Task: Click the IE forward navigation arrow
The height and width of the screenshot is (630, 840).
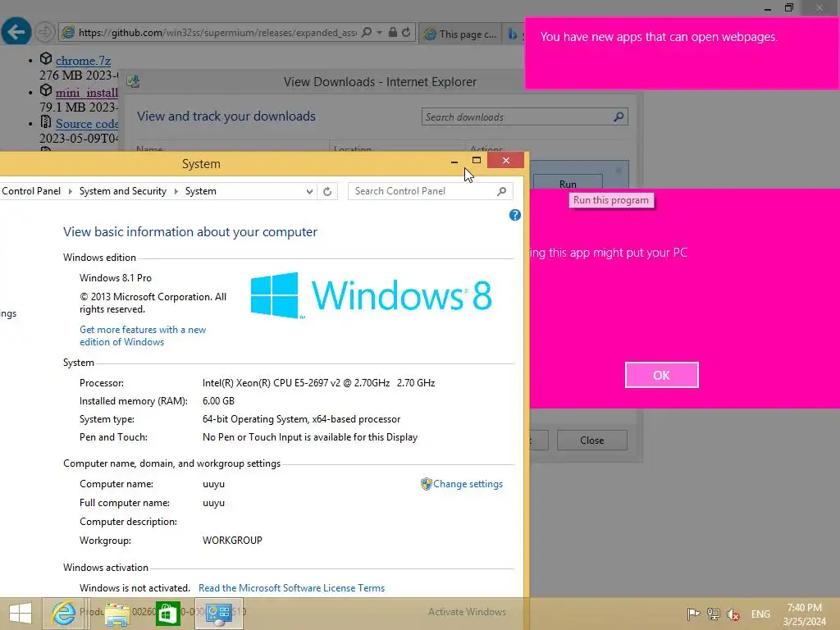Action: coord(45,32)
